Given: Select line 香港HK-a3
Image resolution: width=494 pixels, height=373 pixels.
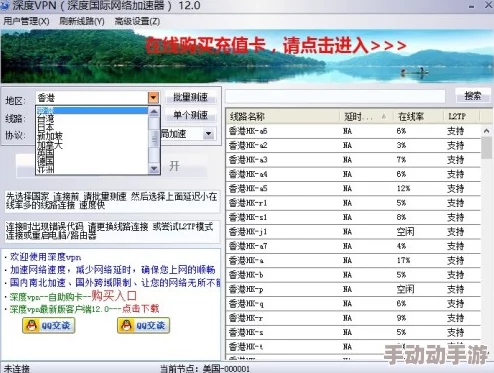Looking at the screenshot, I should [353, 160].
